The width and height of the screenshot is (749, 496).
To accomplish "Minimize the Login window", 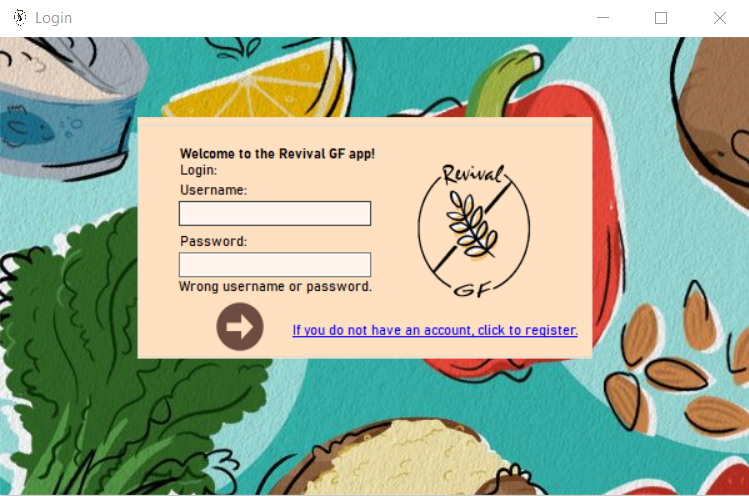I will pyautogui.click(x=603, y=18).
